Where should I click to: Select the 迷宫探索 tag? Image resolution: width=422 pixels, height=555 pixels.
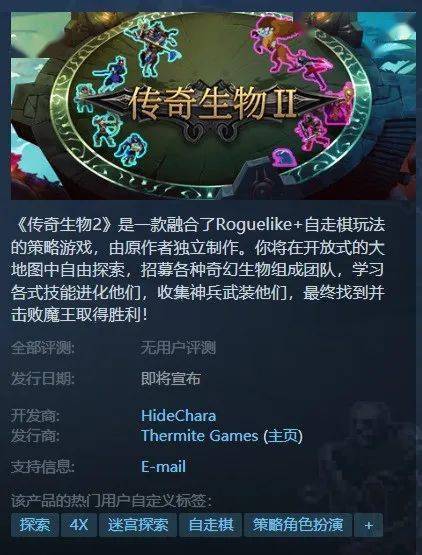click(x=138, y=525)
